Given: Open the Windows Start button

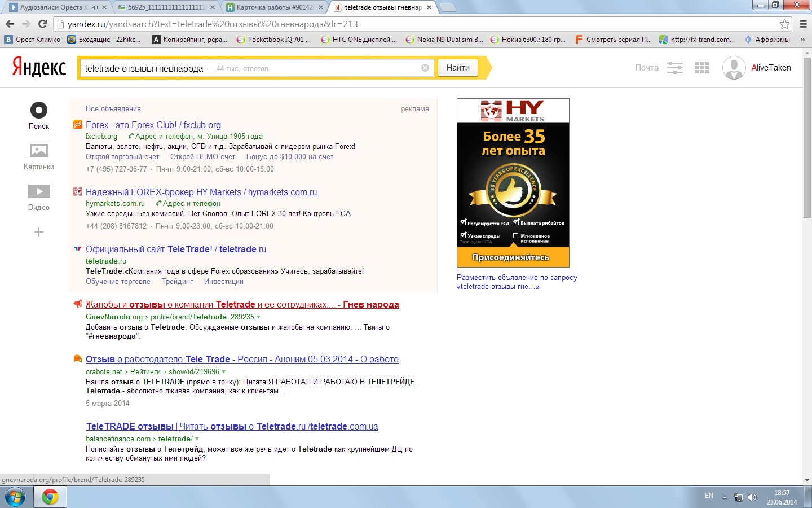Looking at the screenshot, I should pos(15,497).
